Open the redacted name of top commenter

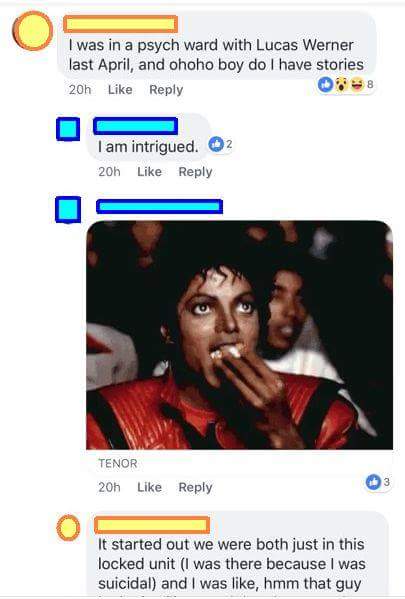pos(120,24)
